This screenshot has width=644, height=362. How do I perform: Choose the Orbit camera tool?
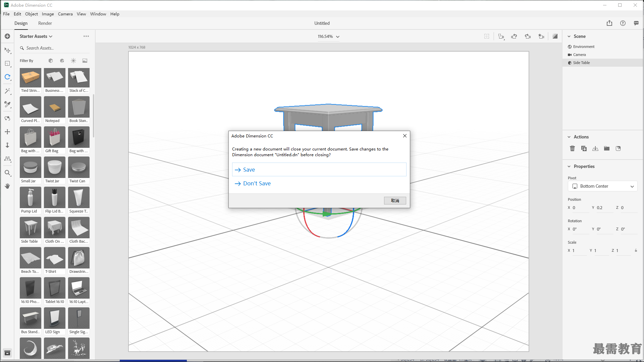7,118
